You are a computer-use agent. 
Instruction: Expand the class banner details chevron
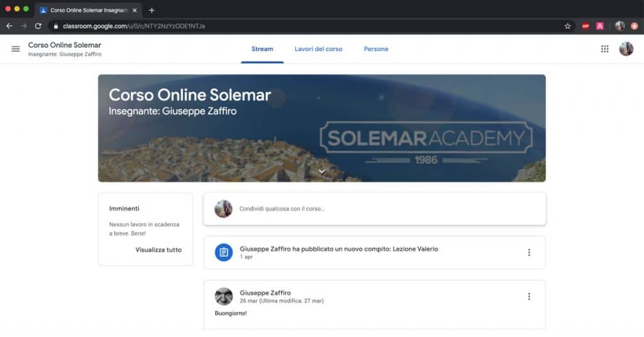tap(322, 172)
